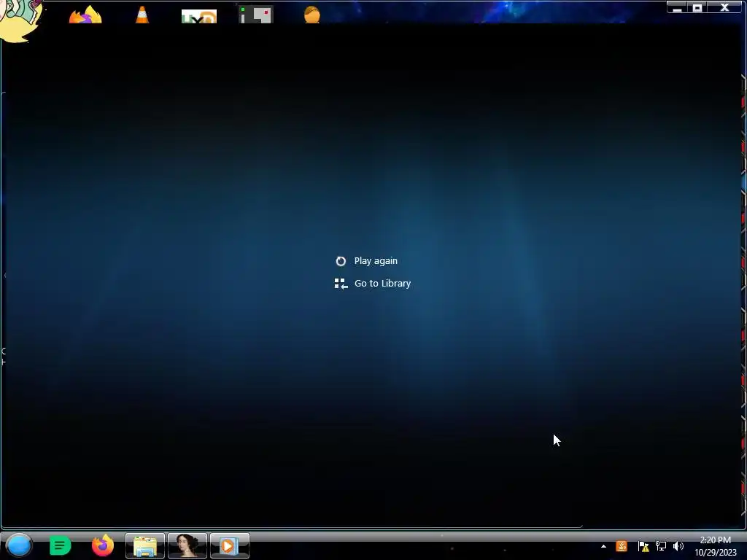Open the orange flame desktop icon

tap(85, 15)
